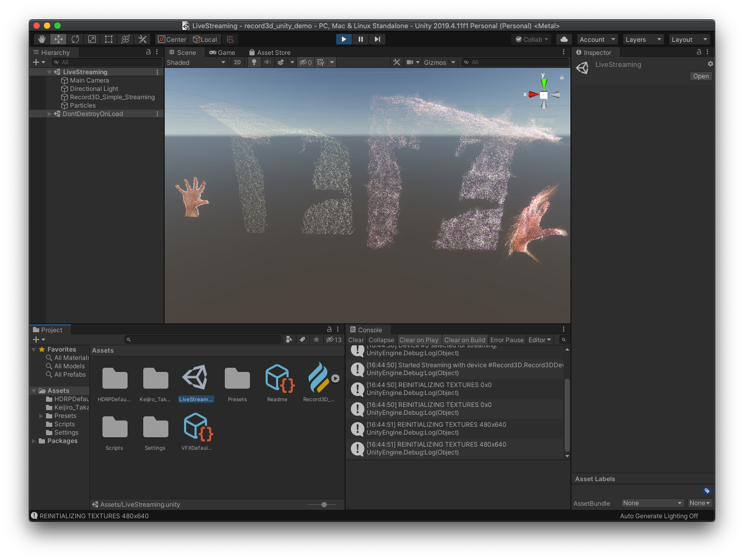This screenshot has width=744, height=560.
Task: Select the Rotate tool
Action: tap(75, 39)
